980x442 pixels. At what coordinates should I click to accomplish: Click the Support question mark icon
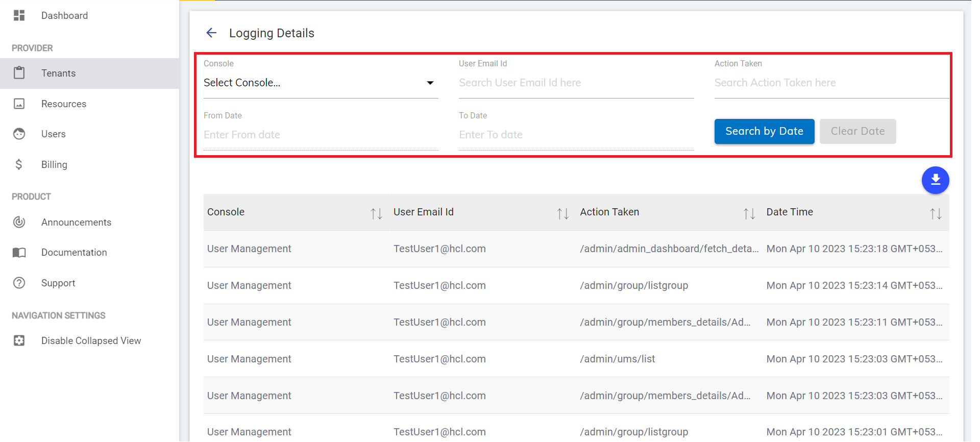click(19, 283)
